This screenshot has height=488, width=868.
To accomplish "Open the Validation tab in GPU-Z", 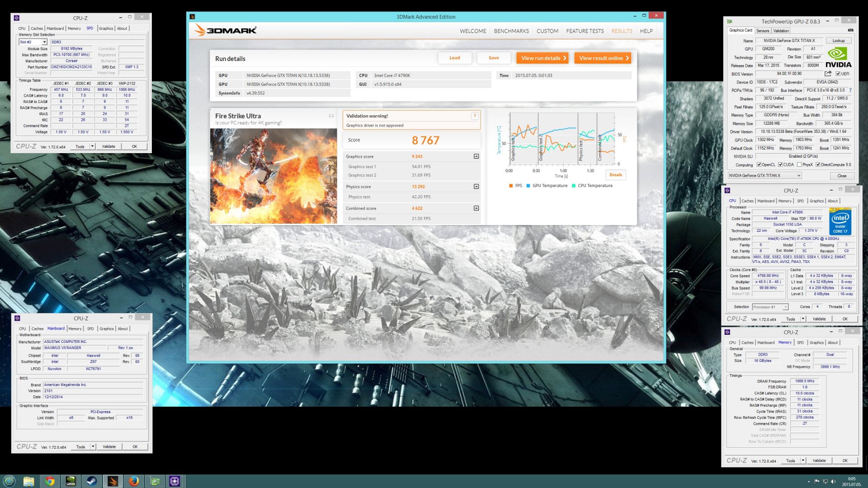I will tap(781, 31).
